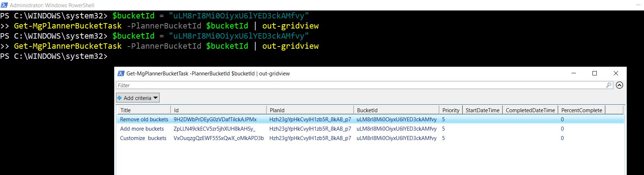
Task: Maximize the out-gridview window
Action: 595,73
